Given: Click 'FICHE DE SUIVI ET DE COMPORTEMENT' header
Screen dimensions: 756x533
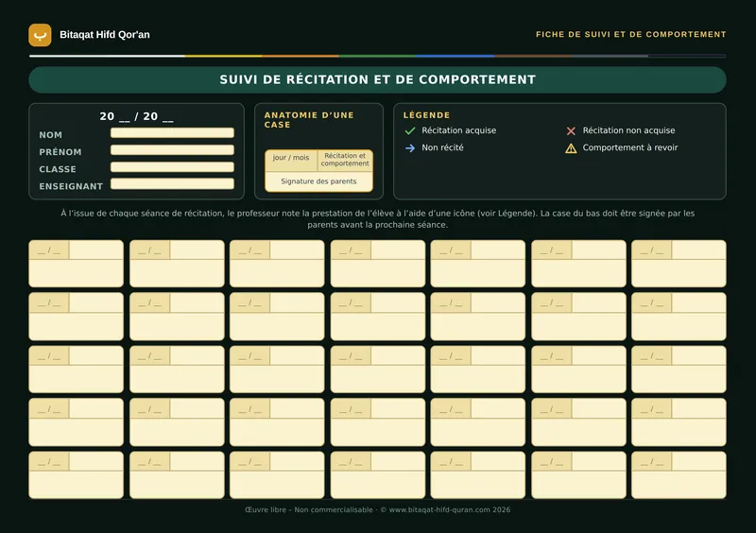Looking at the screenshot, I should coord(630,34).
